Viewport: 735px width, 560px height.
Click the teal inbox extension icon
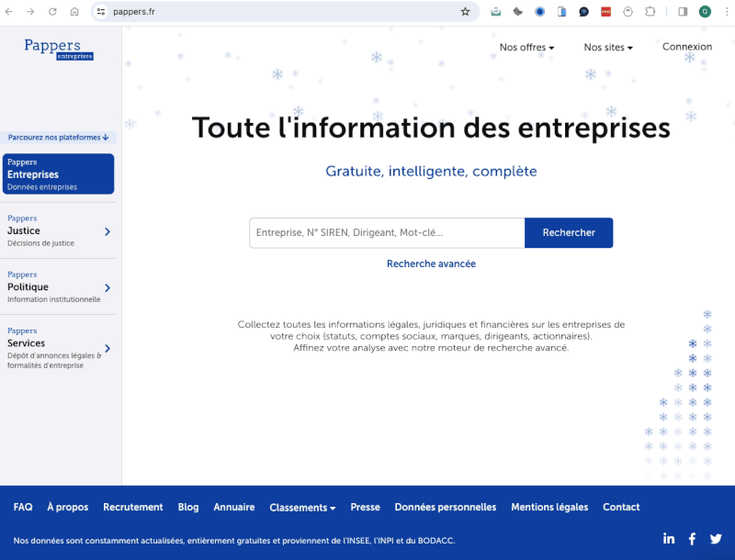(x=496, y=12)
